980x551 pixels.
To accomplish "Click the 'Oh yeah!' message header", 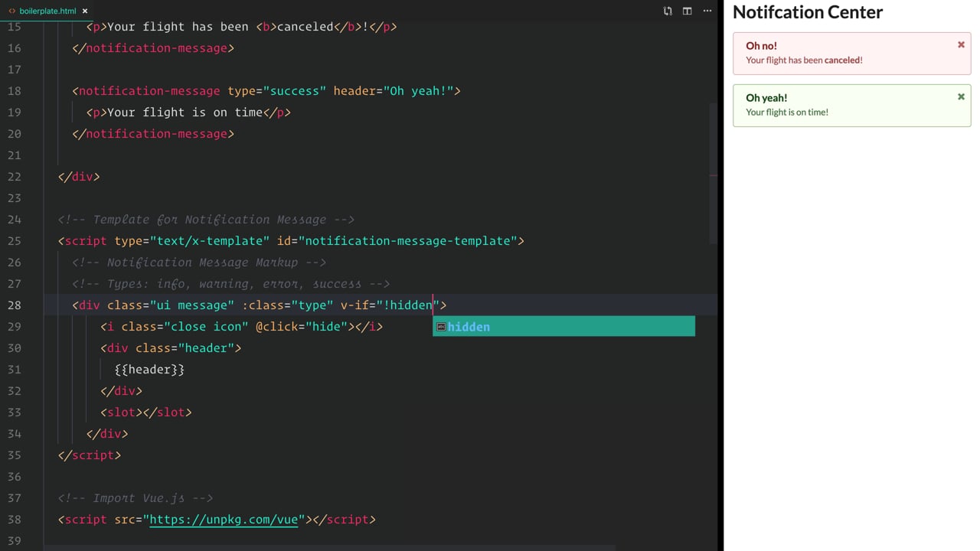I will (766, 98).
